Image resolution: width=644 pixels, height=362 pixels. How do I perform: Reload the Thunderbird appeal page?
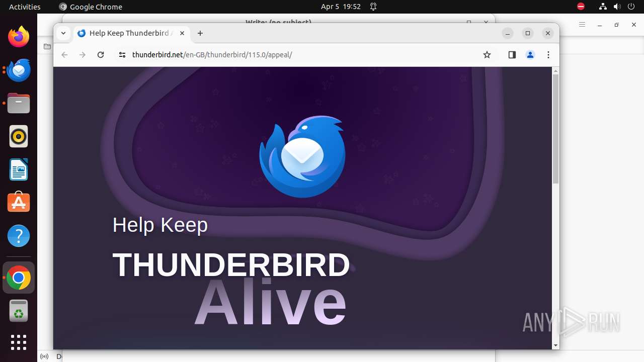[x=101, y=55]
